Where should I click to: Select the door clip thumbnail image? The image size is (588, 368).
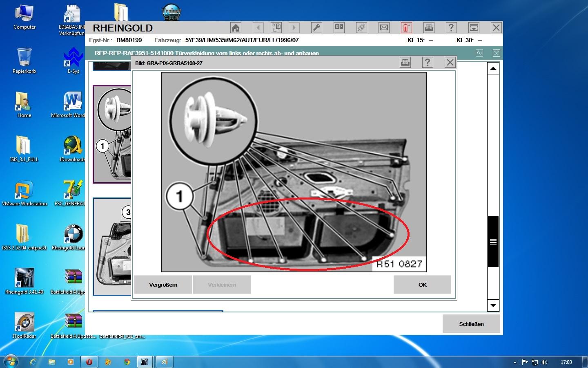112,134
